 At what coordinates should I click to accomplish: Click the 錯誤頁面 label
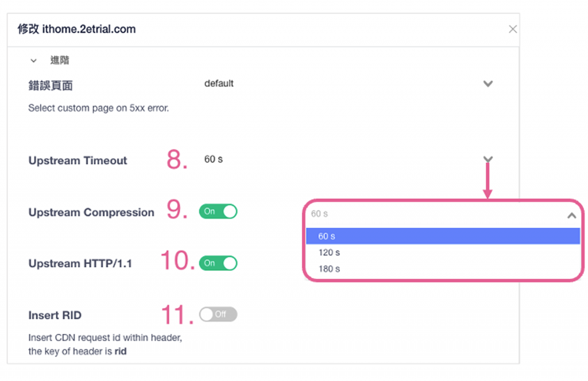click(x=51, y=86)
